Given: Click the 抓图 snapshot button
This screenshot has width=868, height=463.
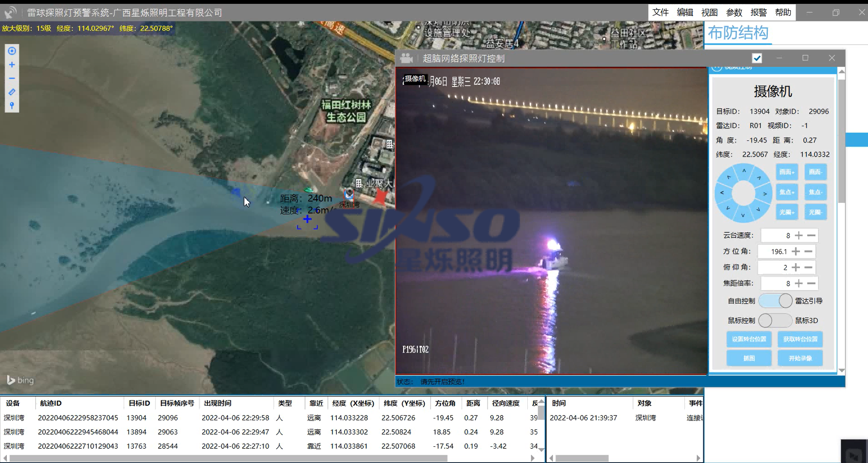Looking at the screenshot, I should point(749,358).
